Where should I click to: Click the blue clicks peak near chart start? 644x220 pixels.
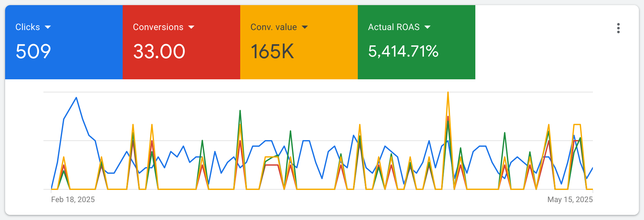(76, 98)
